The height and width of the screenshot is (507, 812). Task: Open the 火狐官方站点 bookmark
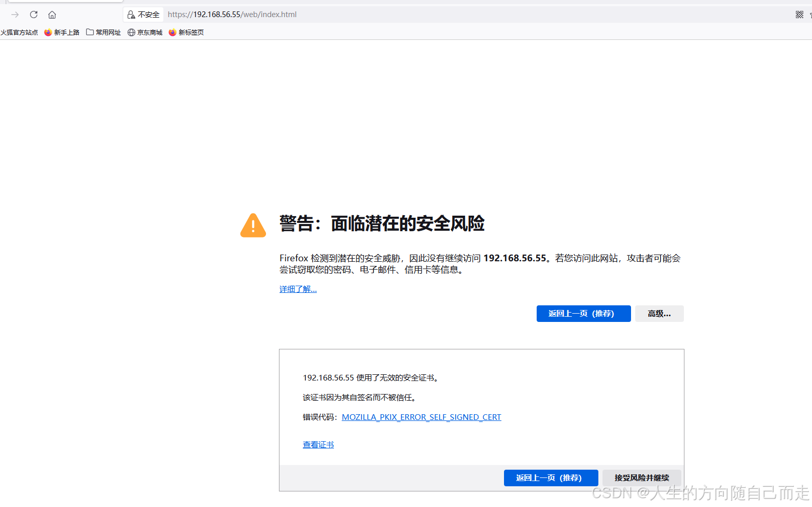point(19,32)
